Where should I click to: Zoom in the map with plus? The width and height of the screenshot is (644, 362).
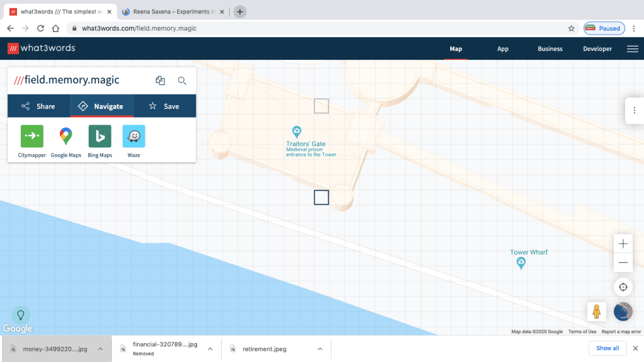point(623,244)
